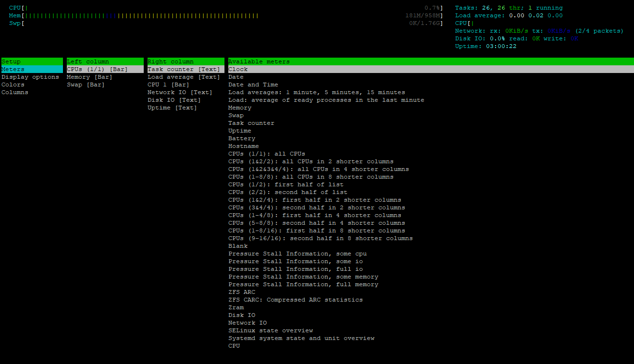
Task: Select CPUs (1&2/2) two shorter columns meter
Action: (311, 161)
